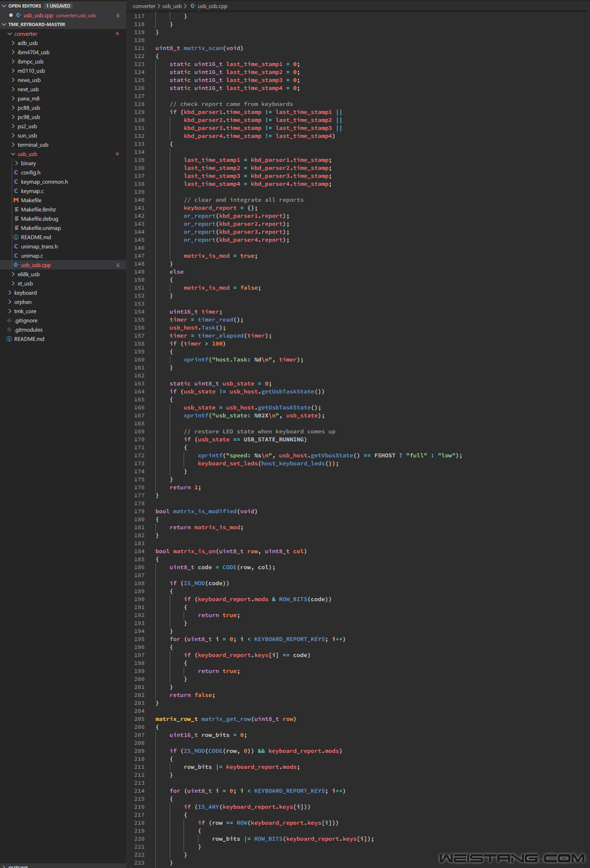The height and width of the screenshot is (868, 590).
Task: Expand the tmk_core folder
Action: coord(10,311)
